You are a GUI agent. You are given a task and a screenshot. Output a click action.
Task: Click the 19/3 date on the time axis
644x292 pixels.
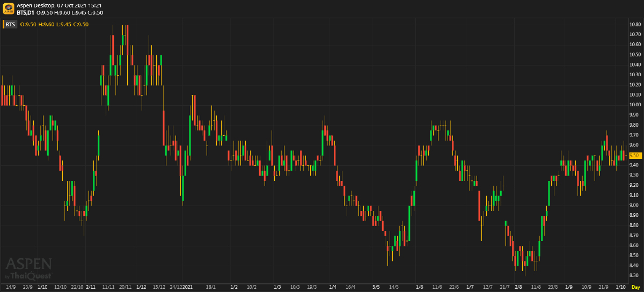[x=311, y=287]
